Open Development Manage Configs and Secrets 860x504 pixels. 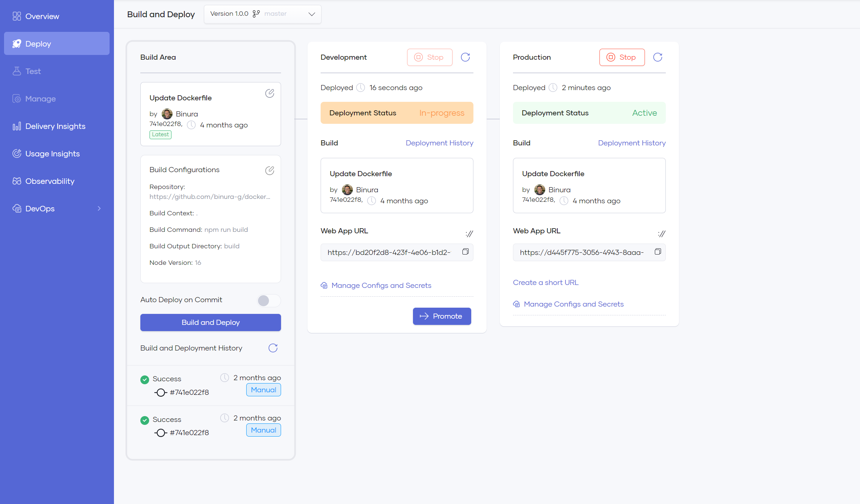tap(376, 285)
